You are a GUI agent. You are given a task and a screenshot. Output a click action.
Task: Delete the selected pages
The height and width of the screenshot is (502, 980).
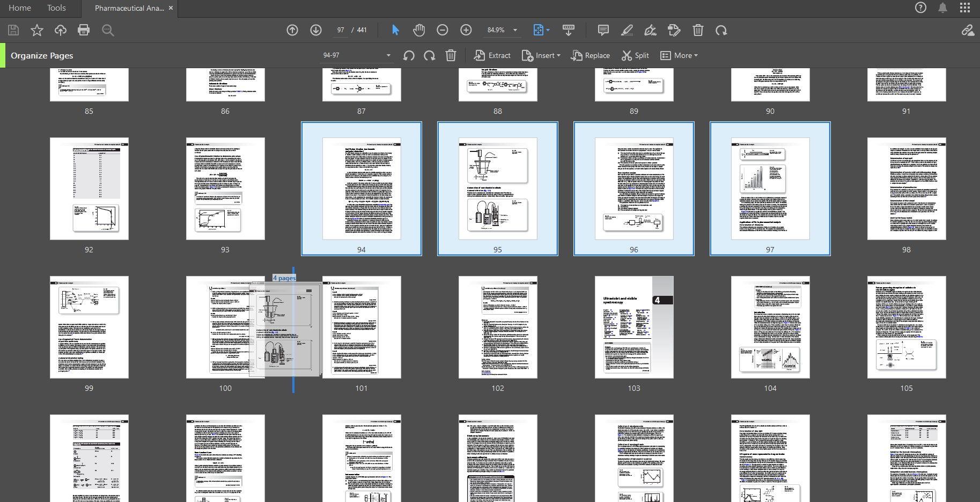[451, 55]
